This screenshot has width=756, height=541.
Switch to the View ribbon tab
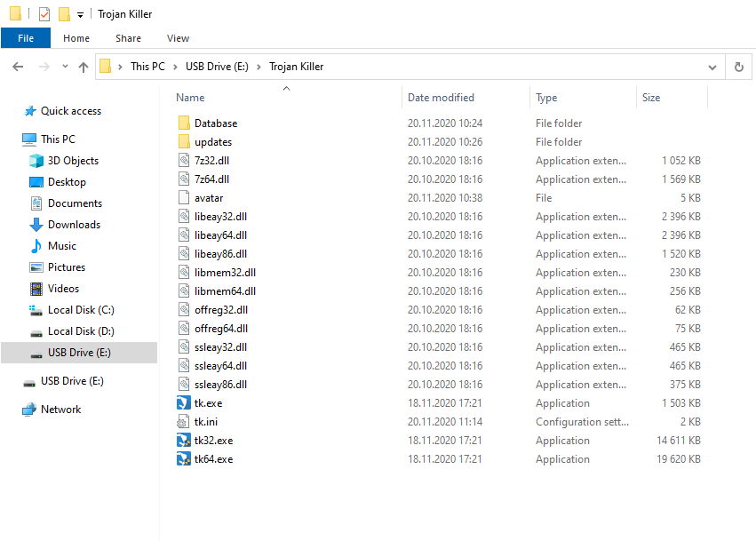pos(178,38)
